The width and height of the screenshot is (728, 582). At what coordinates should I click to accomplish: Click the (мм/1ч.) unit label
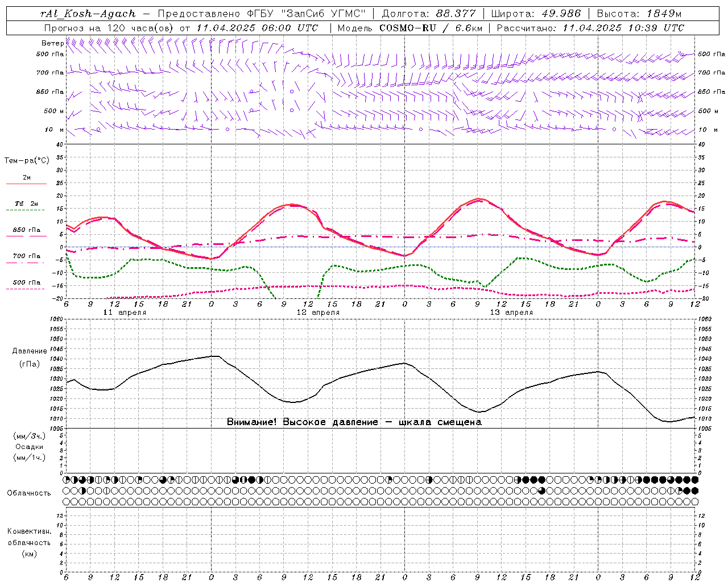pyautogui.click(x=30, y=458)
